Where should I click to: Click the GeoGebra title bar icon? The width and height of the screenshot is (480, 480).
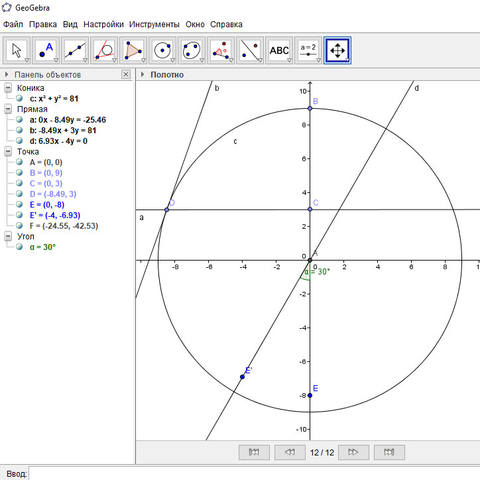(x=7, y=7)
